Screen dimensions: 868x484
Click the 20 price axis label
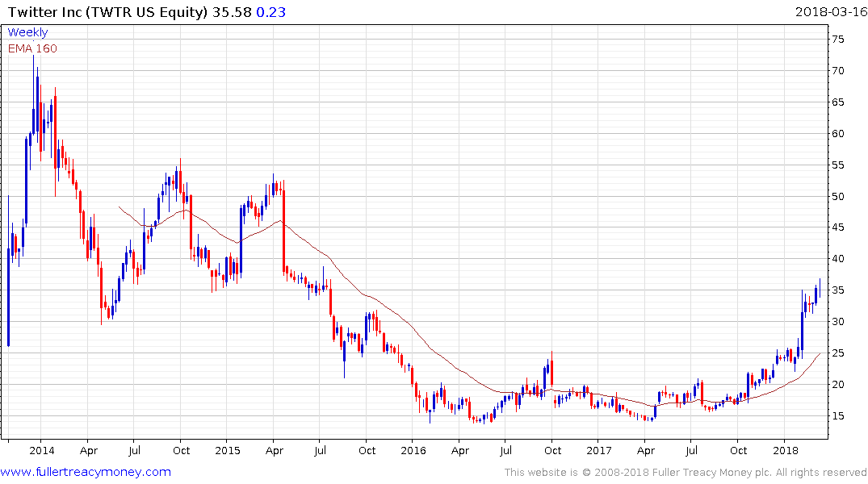(837, 385)
